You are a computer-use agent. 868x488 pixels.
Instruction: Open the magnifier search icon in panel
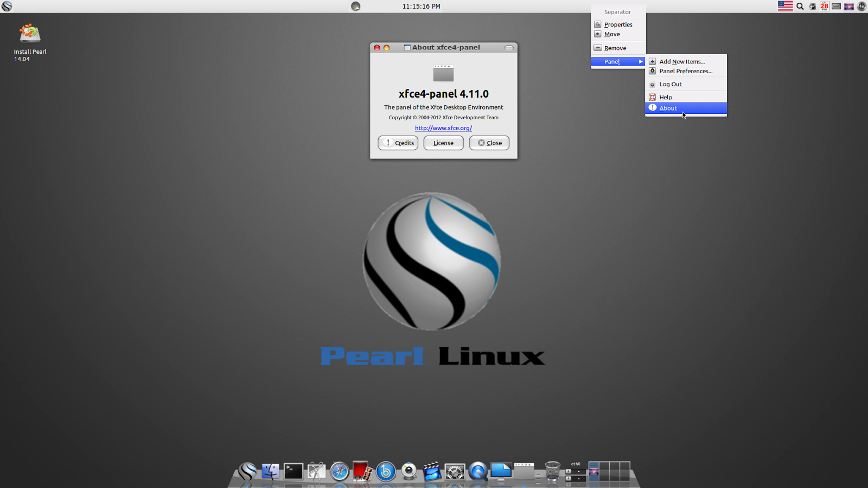800,7
